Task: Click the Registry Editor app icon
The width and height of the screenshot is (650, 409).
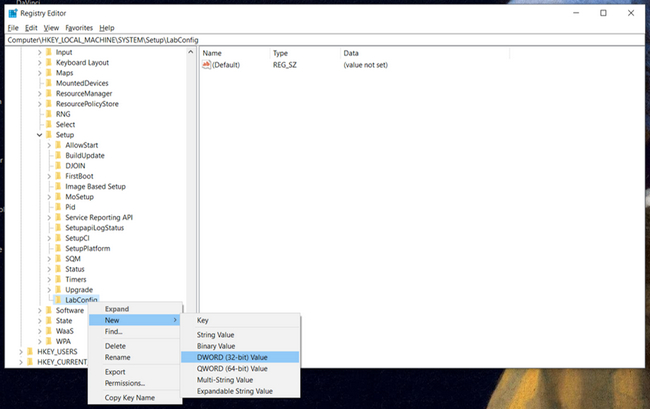Action: coord(13,13)
